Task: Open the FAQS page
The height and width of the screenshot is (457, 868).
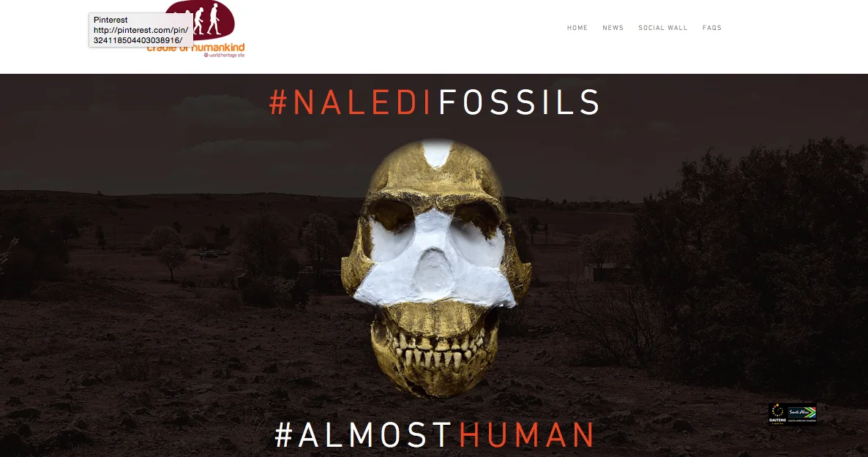Action: [x=712, y=28]
